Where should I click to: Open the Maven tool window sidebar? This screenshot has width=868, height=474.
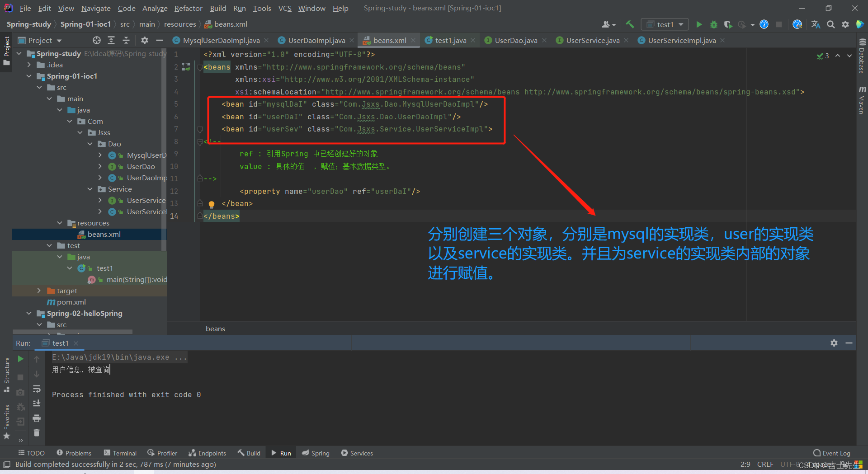point(862,100)
